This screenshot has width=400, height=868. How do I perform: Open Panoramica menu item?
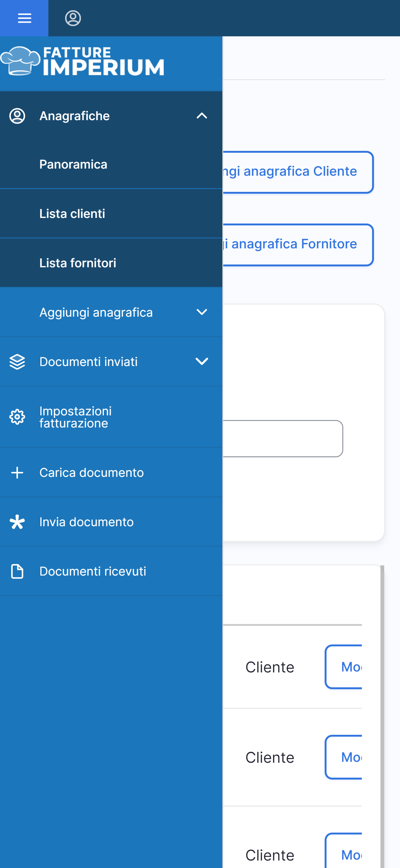[73, 165]
